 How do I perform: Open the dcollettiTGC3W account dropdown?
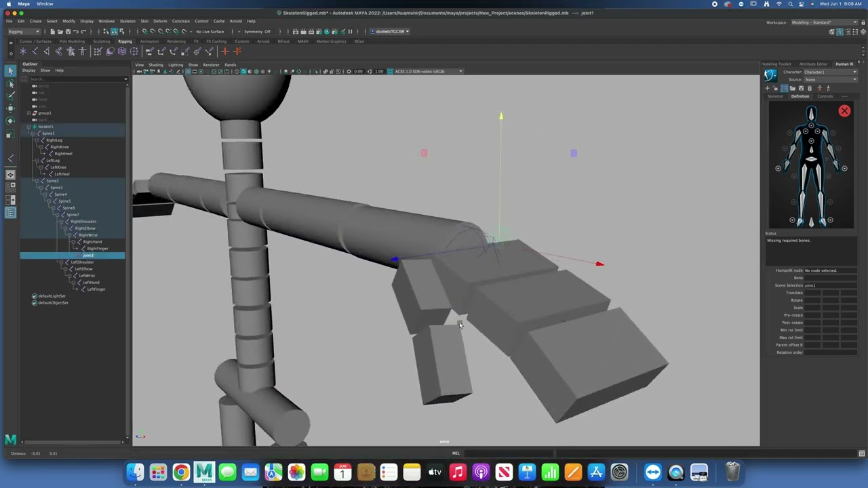389,31
